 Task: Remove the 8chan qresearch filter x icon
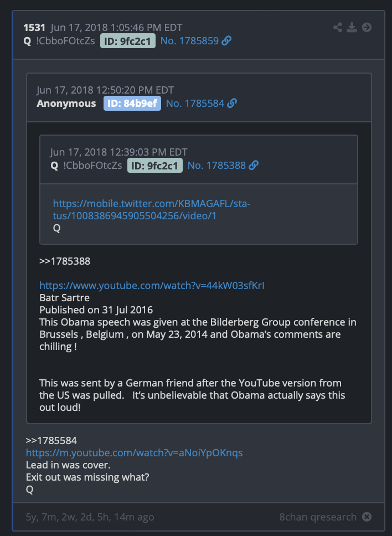click(367, 517)
